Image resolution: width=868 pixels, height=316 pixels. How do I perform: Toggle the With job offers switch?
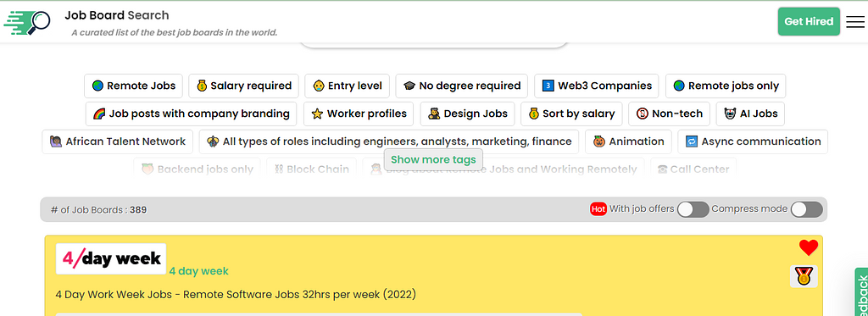[x=693, y=210]
